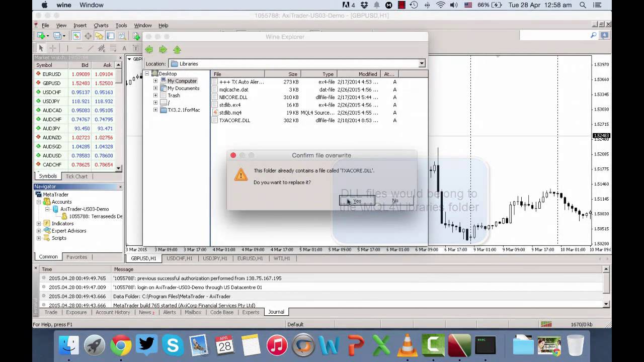644x362 pixels.
Task: Switch to Favorites tab in Navigator
Action: pos(77,257)
